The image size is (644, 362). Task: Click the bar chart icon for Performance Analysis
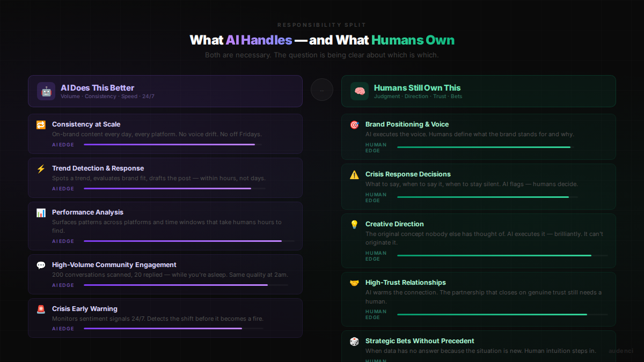coord(41,213)
